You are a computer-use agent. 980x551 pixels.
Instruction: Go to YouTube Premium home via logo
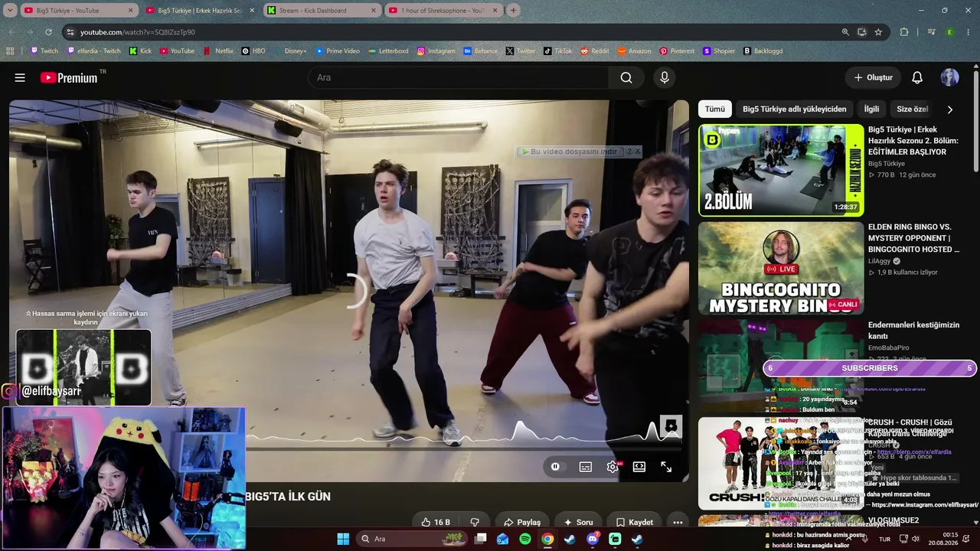pos(69,77)
